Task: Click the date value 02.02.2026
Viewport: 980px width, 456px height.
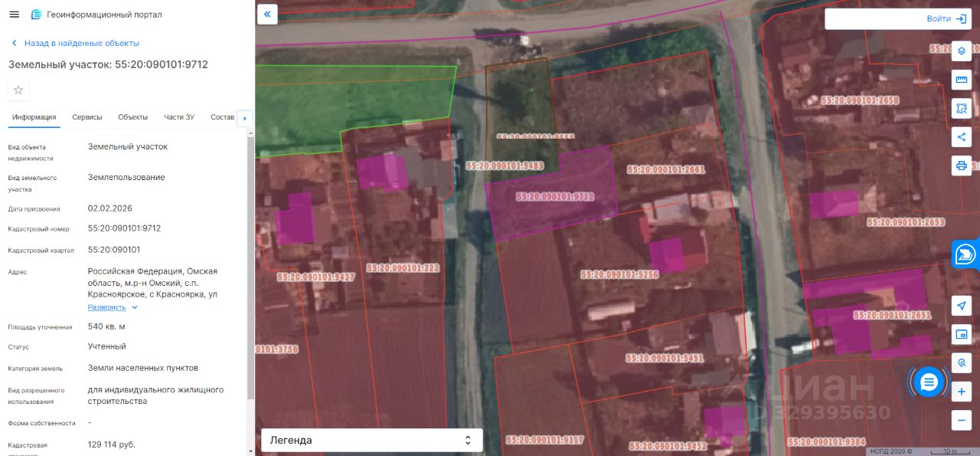Action: tap(110, 208)
